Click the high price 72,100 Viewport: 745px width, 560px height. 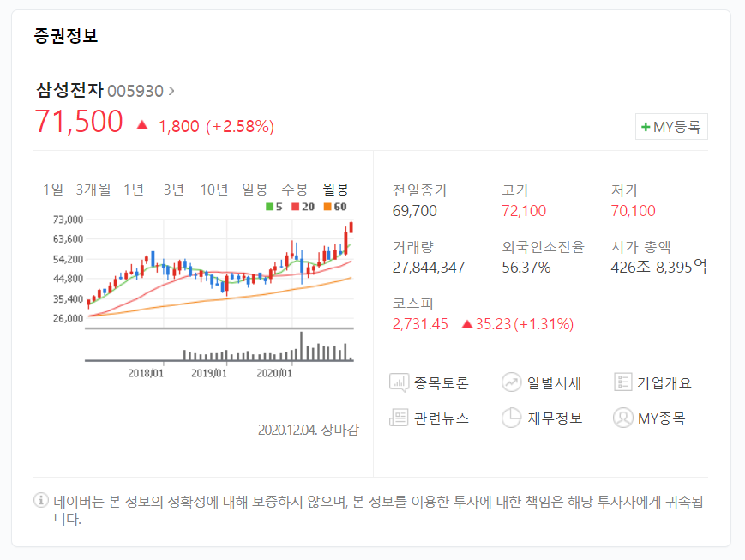pyautogui.click(x=524, y=211)
